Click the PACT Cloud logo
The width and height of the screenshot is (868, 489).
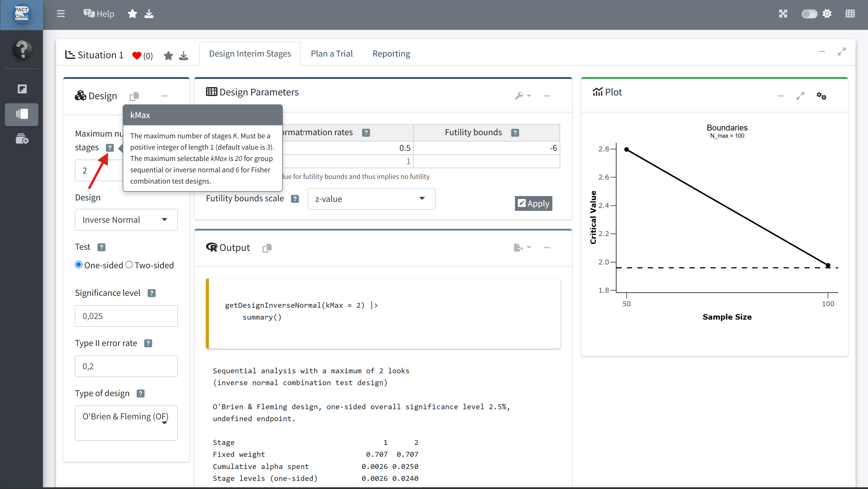(x=21, y=13)
